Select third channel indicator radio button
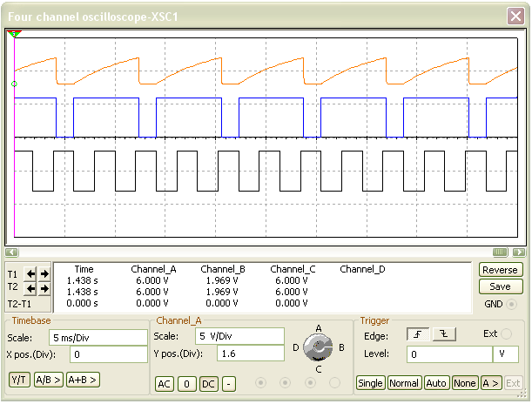Viewport: 532px width, 404px height. tap(310, 383)
